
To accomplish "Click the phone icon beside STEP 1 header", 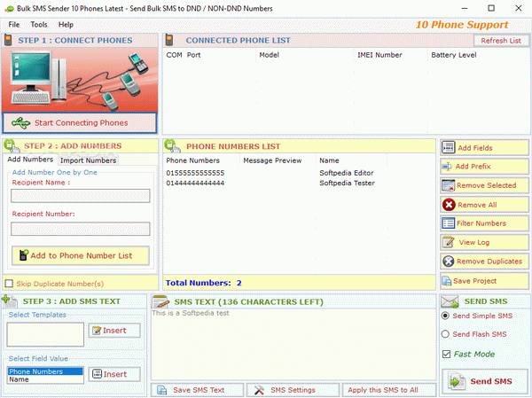I will click(x=8, y=40).
